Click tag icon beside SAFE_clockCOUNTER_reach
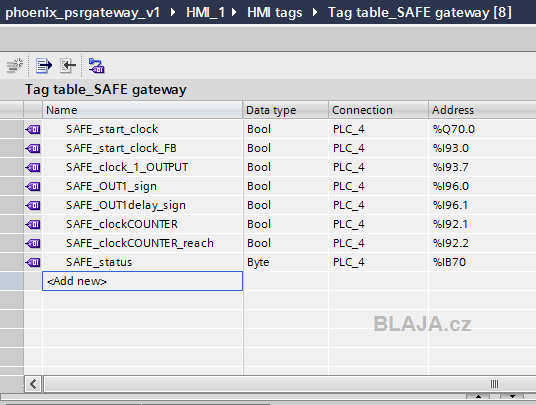Screen dimensions: 536x405 pyautogui.click(x=33, y=243)
